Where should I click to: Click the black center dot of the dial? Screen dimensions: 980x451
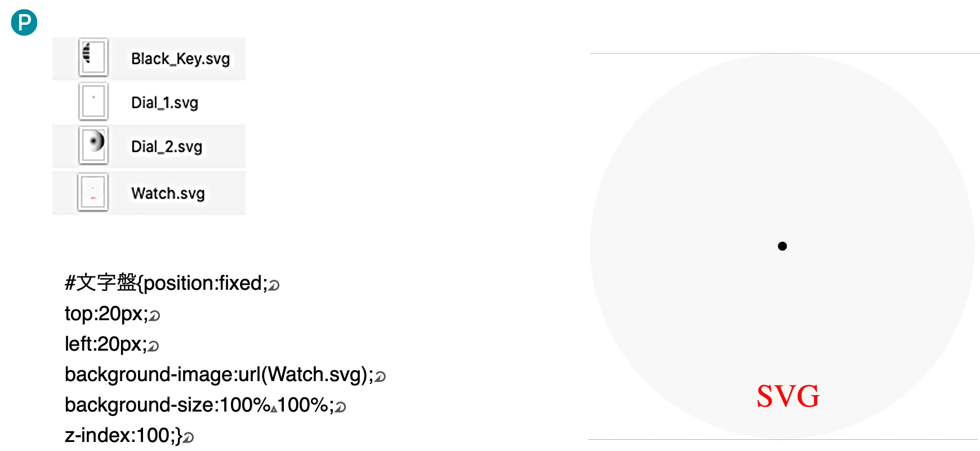click(782, 246)
